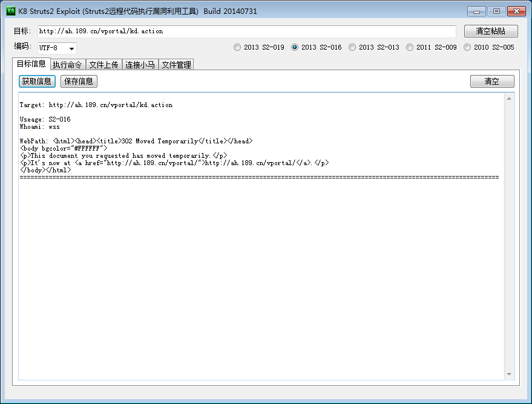The height and width of the screenshot is (404, 532).
Task: Maximize the K8 Struts2 Exploit window
Action: [x=496, y=11]
